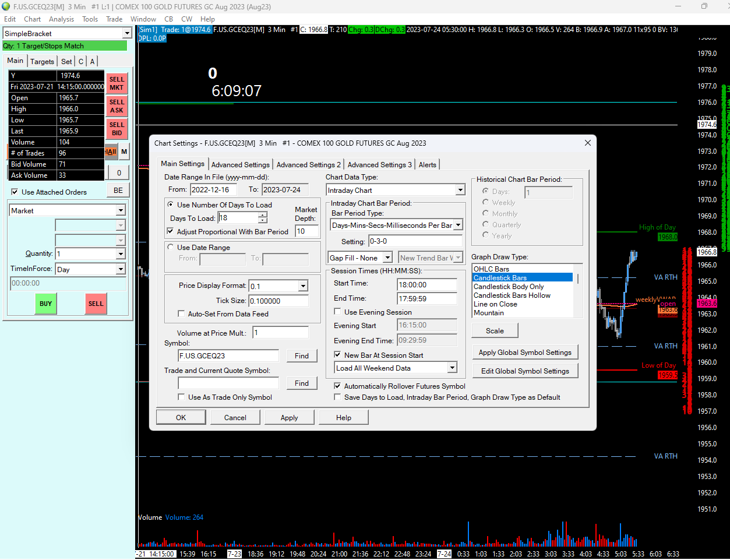
Task: Click the BE break-even button
Action: [118, 191]
